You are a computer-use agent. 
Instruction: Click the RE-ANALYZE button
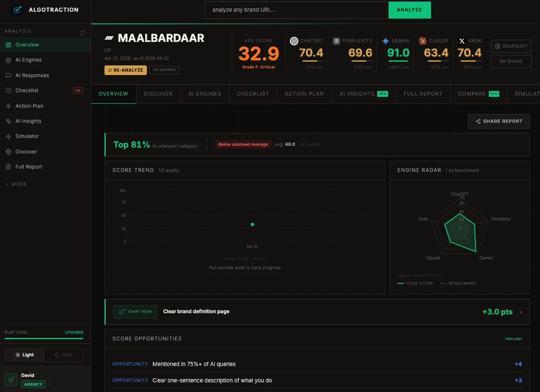[x=125, y=70]
